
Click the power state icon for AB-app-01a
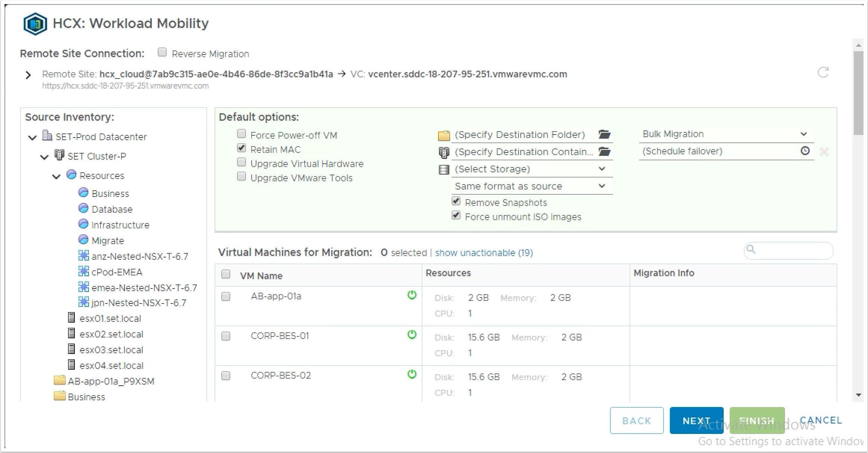click(412, 295)
